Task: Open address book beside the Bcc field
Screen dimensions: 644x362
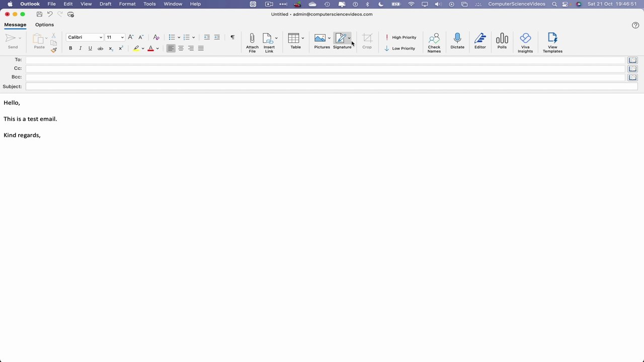Action: pyautogui.click(x=632, y=77)
